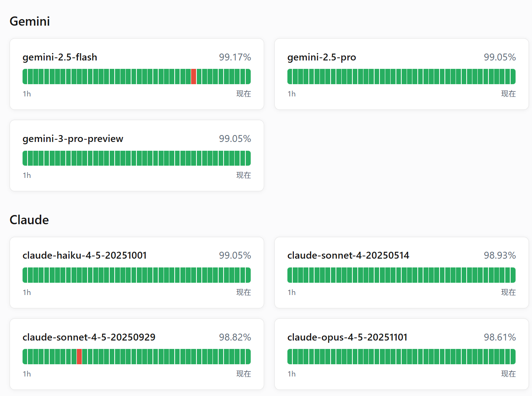Click the claude-haiku-4-5-20251001 model name
This screenshot has height=396, width=532.
click(84, 256)
